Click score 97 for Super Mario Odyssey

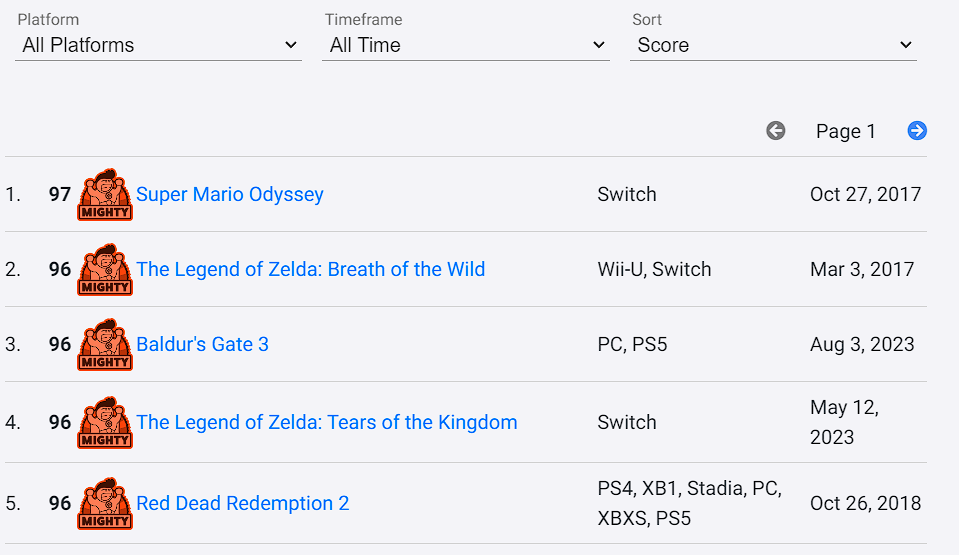[x=60, y=194]
